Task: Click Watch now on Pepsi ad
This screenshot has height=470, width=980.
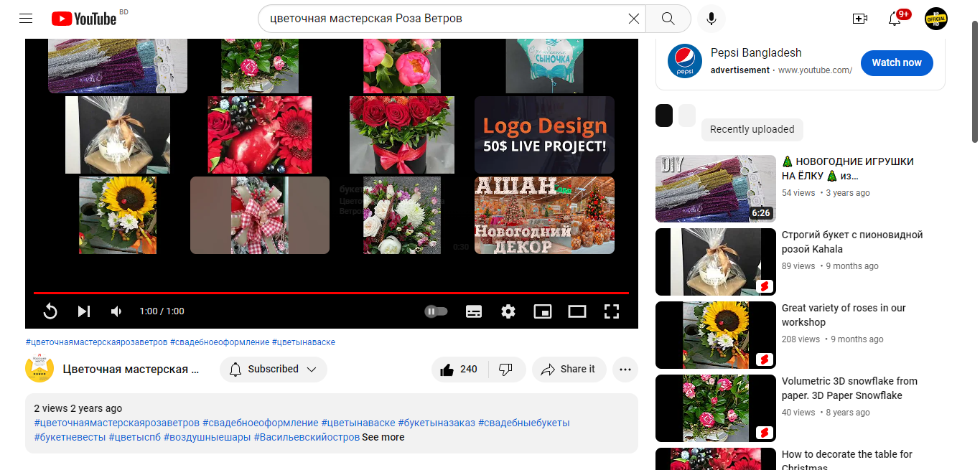Action: (897, 63)
